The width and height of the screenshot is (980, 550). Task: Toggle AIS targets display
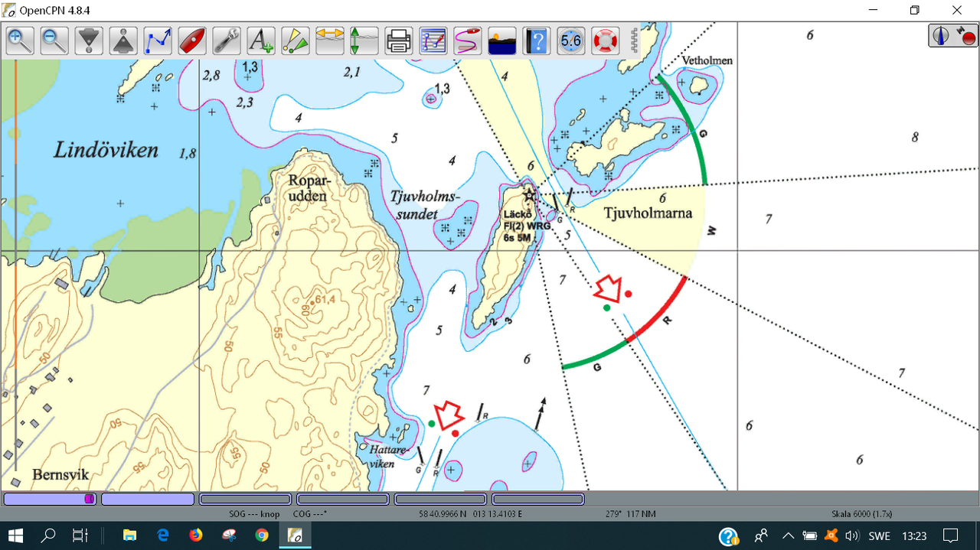point(296,40)
